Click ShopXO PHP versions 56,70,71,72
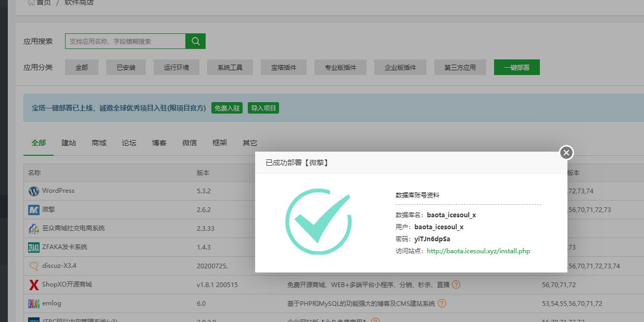This screenshot has width=644, height=322. [x=559, y=284]
